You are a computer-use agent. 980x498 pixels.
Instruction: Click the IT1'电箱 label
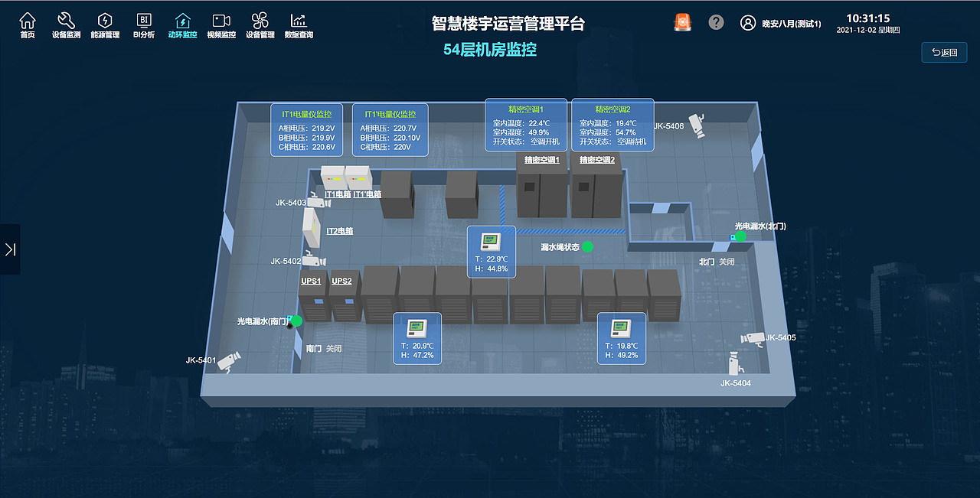click(367, 194)
